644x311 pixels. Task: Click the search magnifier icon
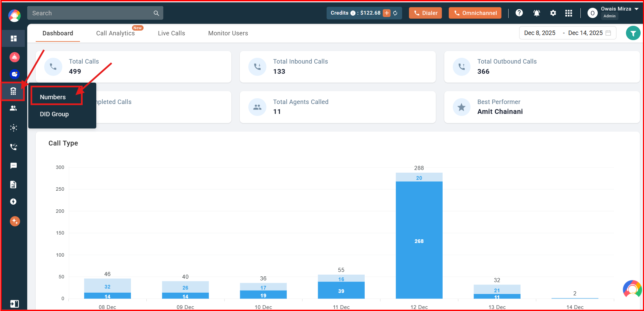156,13
